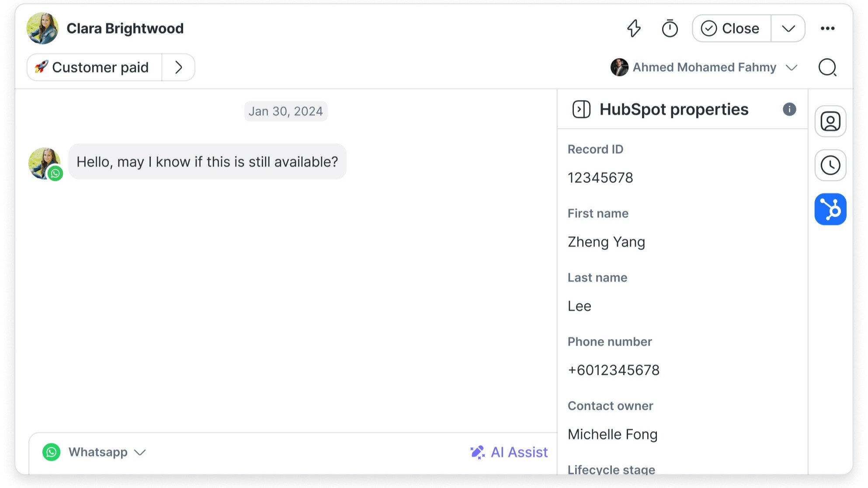Click the chat message about availability
868x488 pixels.
click(207, 162)
